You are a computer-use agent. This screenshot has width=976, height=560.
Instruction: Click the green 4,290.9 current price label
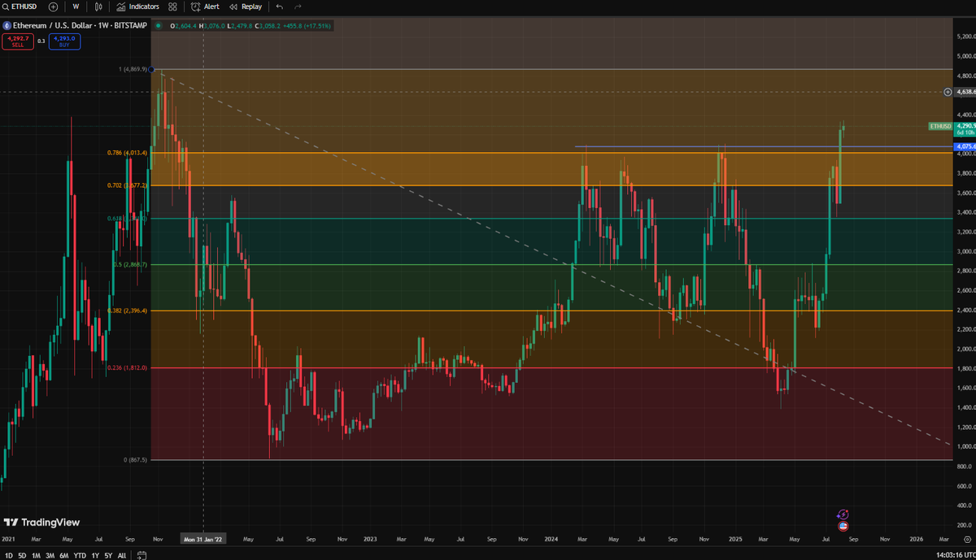tap(965, 128)
